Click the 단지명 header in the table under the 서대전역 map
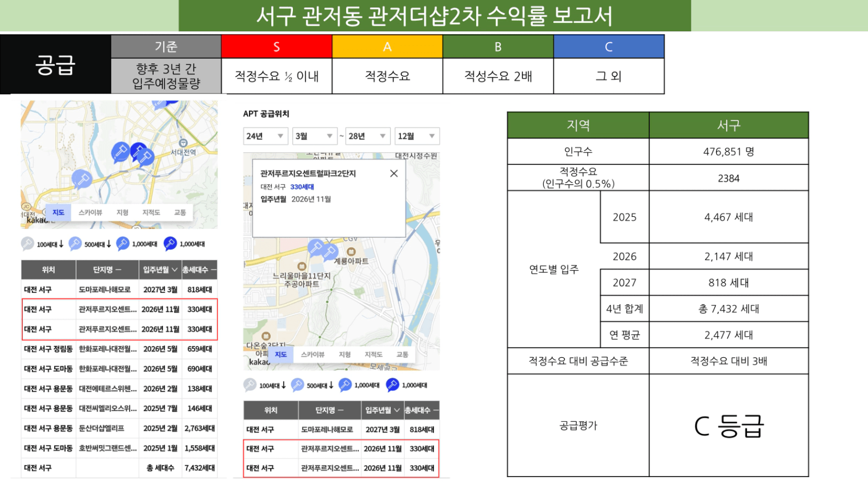The height and width of the screenshot is (488, 868). pyautogui.click(x=107, y=269)
